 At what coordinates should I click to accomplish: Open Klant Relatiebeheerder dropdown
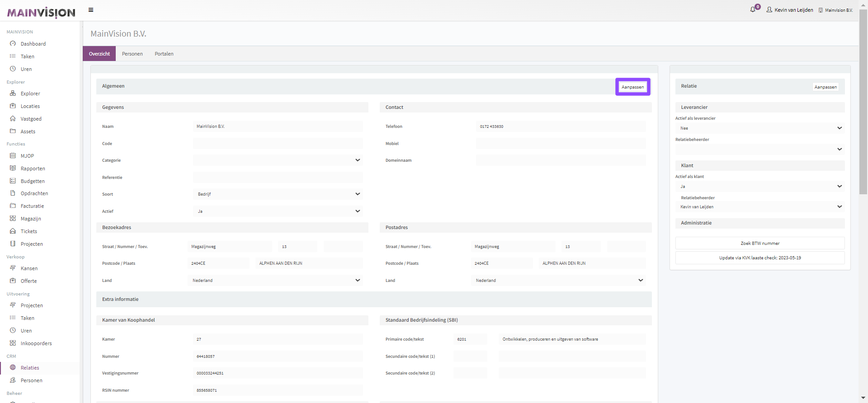tap(760, 207)
